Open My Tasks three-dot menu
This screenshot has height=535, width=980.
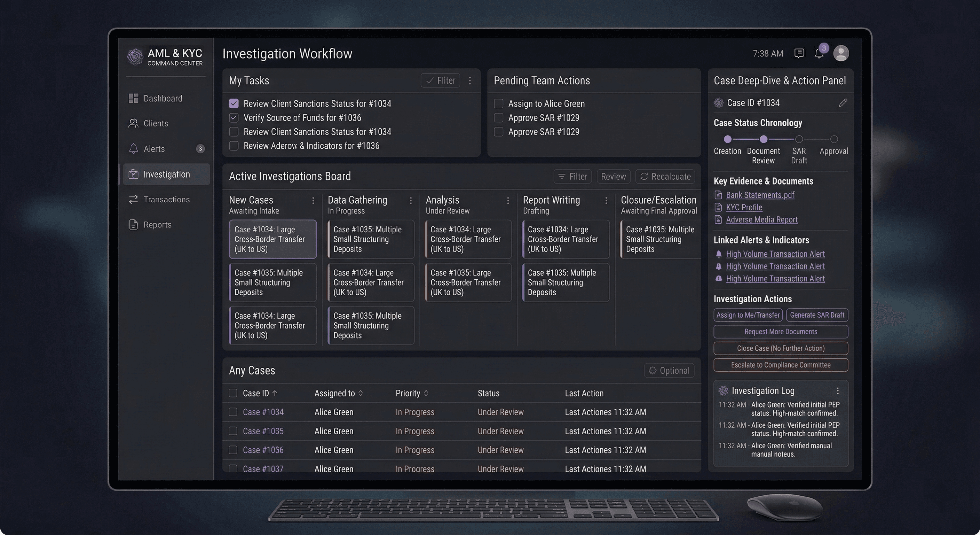470,80
